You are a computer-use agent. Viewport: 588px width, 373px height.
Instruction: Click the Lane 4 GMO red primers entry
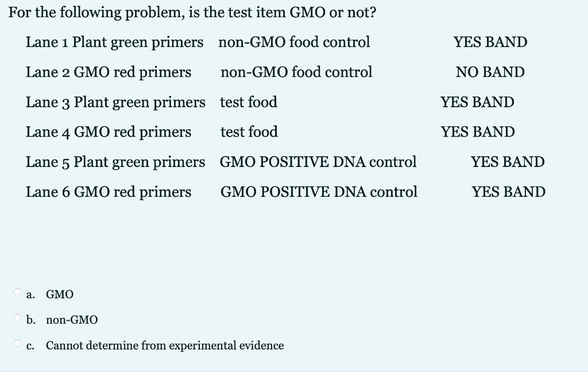[108, 131]
